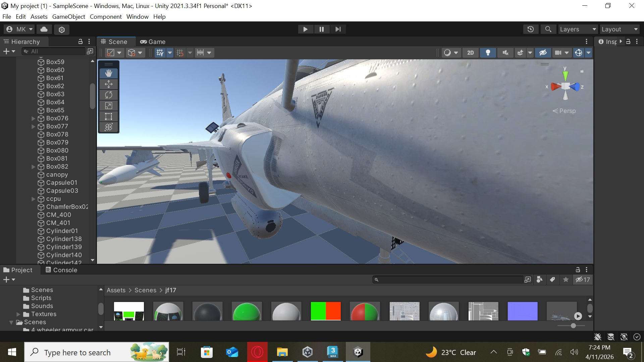Click Hierarchy search field
Image resolution: width=644 pixels, height=362 pixels.
[54, 51]
